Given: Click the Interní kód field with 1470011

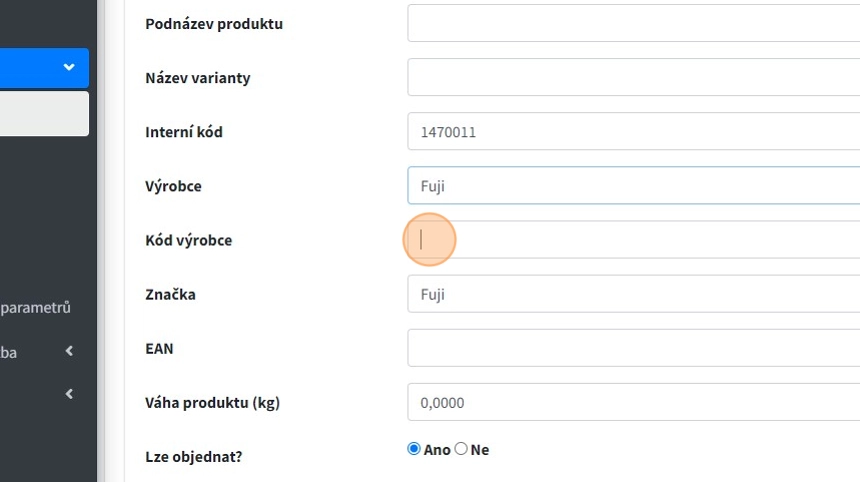Looking at the screenshot, I should pyautogui.click(x=633, y=131).
